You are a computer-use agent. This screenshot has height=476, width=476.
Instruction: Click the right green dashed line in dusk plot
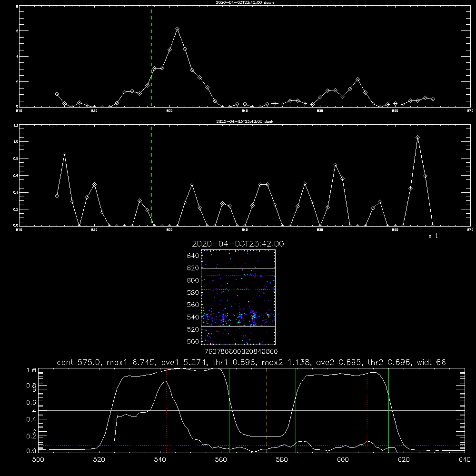263,176
